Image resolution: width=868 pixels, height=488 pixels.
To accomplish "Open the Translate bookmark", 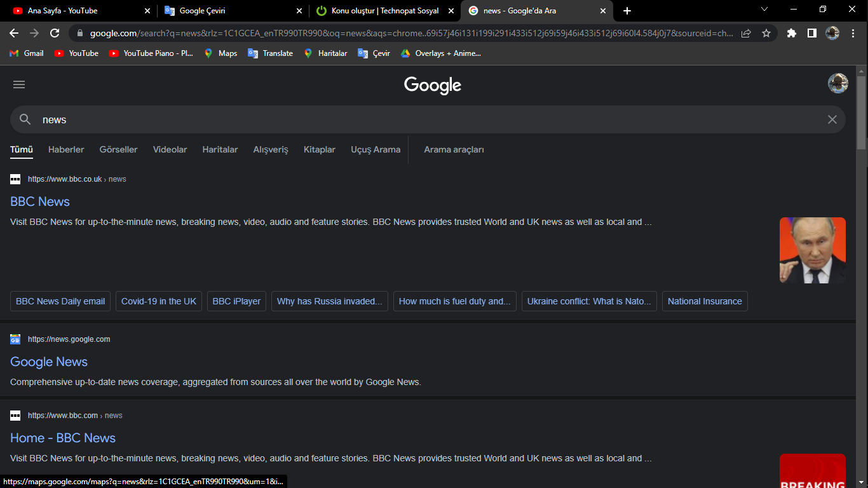I will [x=271, y=53].
